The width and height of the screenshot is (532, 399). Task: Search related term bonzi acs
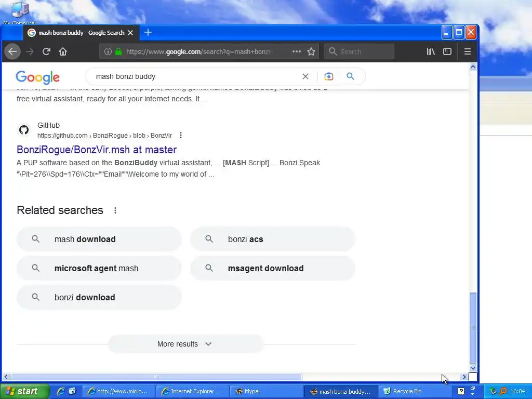point(273,239)
